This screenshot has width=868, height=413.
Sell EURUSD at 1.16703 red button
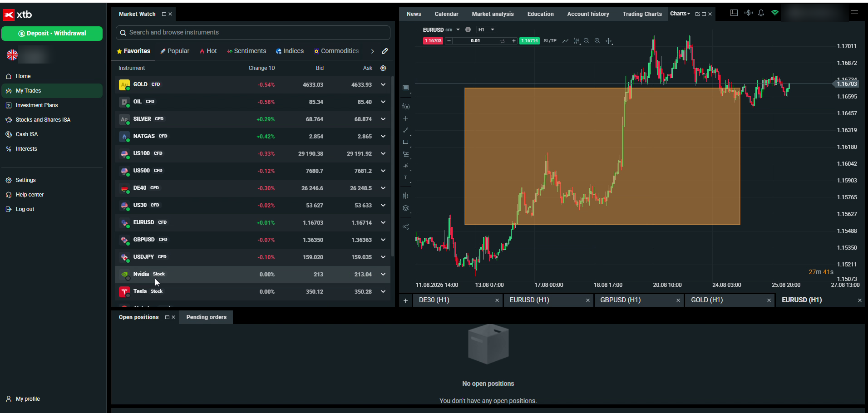433,41
